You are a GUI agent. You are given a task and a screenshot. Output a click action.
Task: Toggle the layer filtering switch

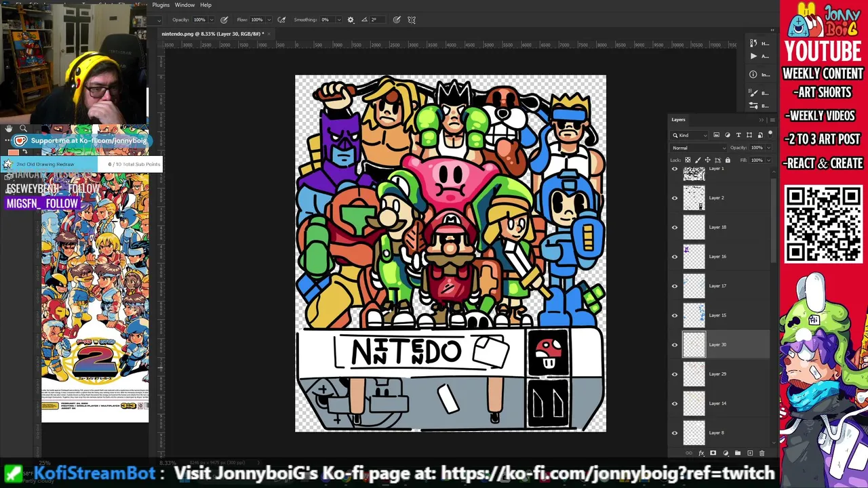770,135
